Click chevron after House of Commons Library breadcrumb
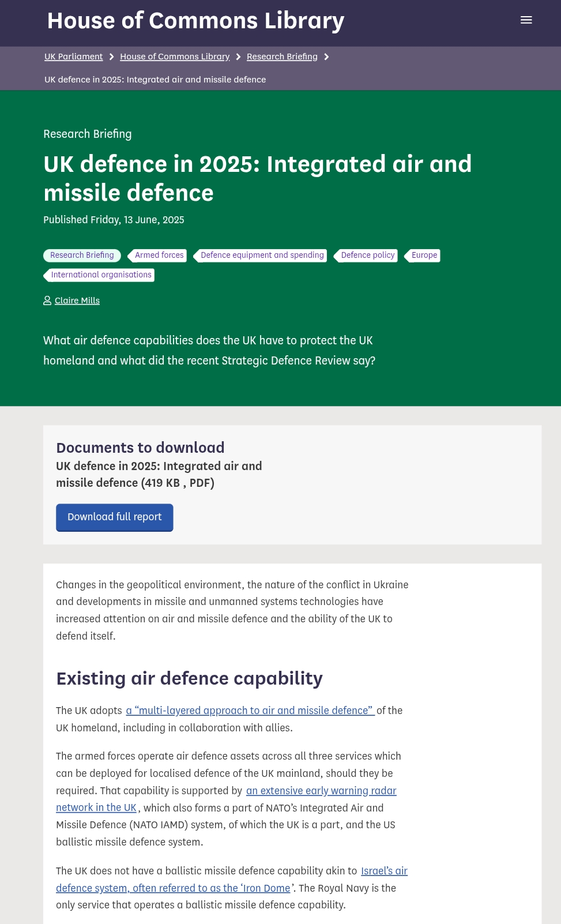561x924 pixels. (238, 57)
